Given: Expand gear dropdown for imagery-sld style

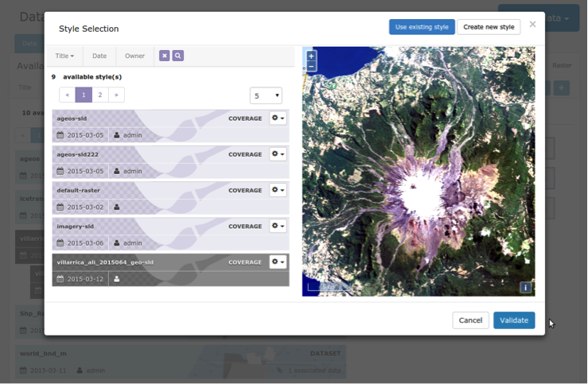Looking at the screenshot, I should pos(278,226).
